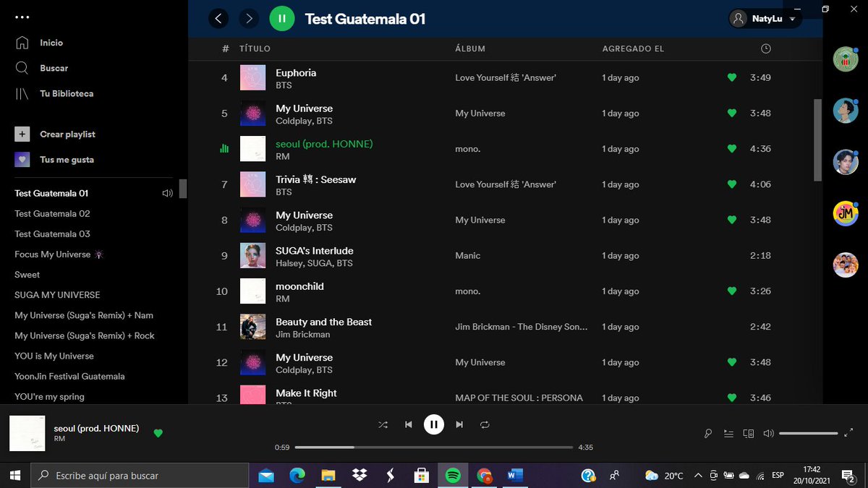Enter full screen mode
Image resolution: width=868 pixels, height=488 pixels.
pos(849,433)
